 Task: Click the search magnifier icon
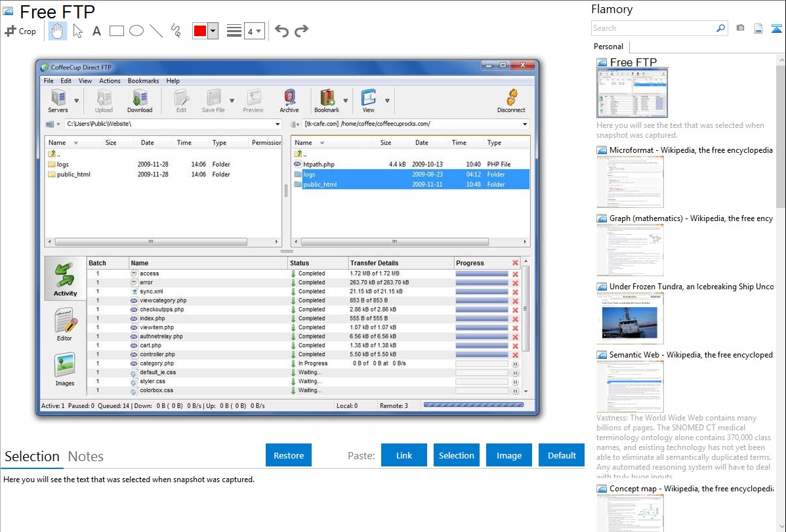click(720, 28)
